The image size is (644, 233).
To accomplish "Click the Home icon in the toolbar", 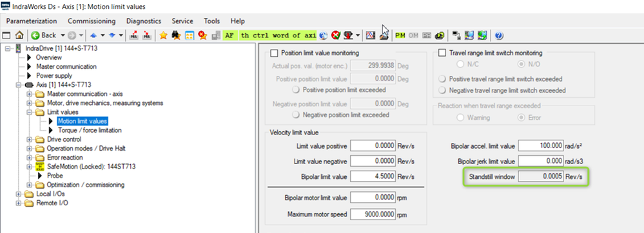I will [x=19, y=35].
